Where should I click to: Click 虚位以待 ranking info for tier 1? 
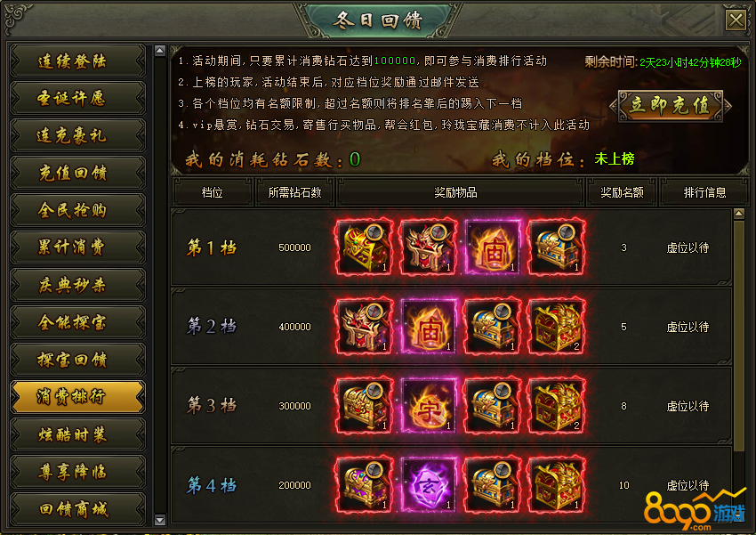pos(688,248)
